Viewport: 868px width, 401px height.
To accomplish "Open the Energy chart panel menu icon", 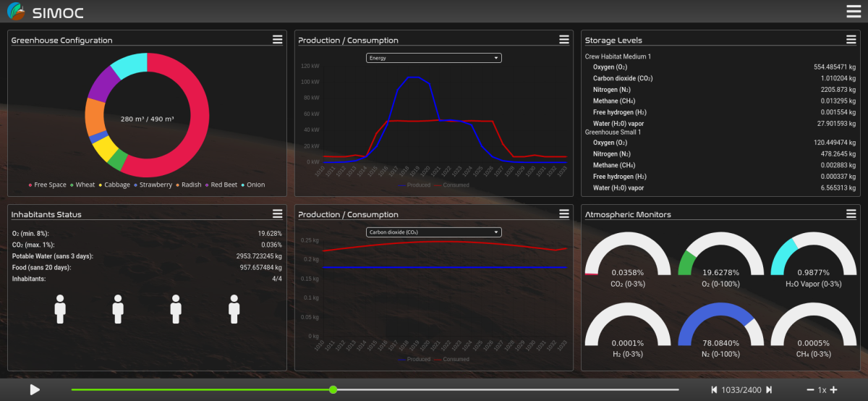I will 564,40.
